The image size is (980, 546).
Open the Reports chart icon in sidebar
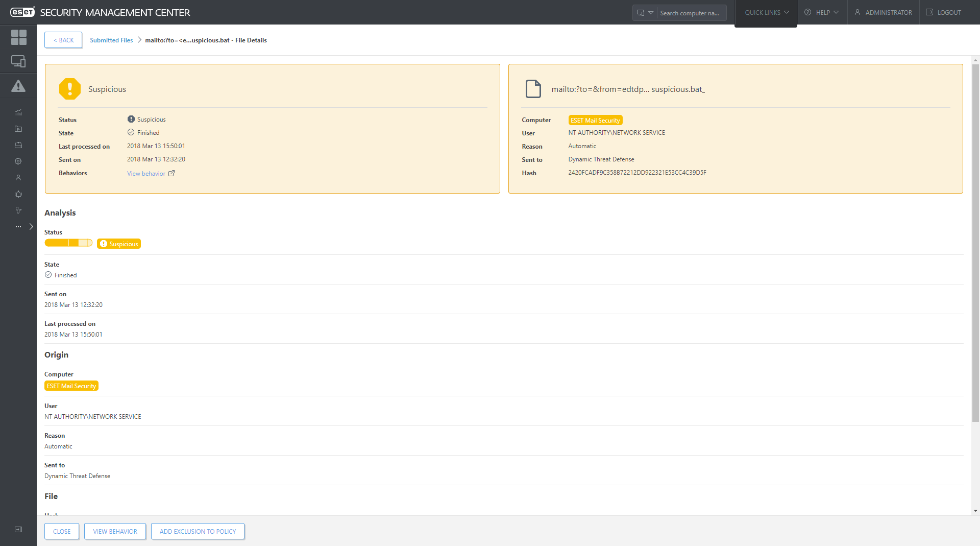click(18, 112)
